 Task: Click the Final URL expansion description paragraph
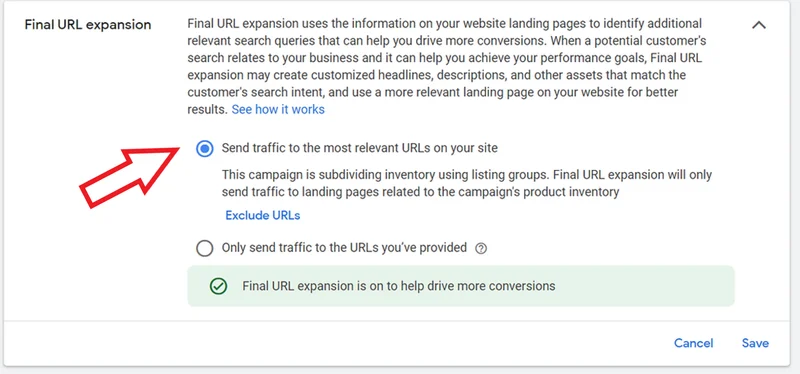point(446,66)
